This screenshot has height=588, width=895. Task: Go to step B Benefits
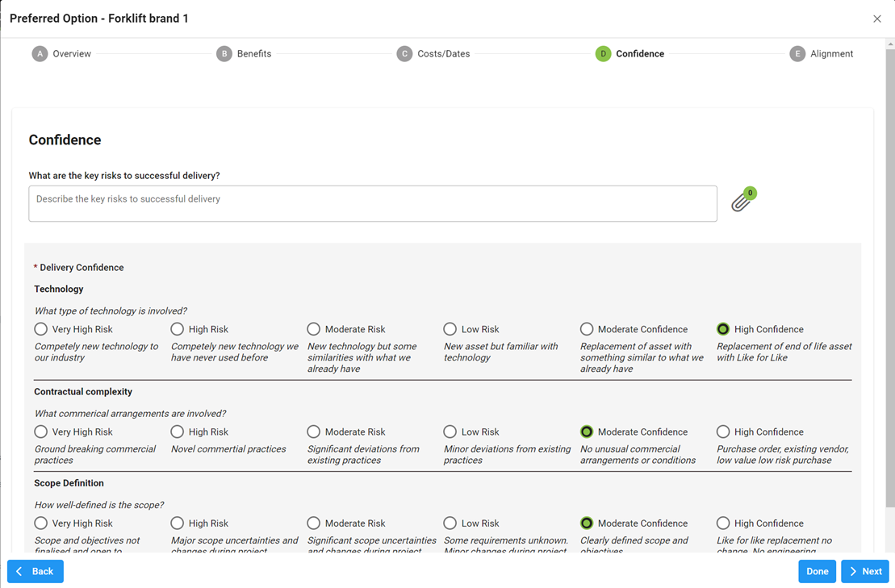[244, 53]
